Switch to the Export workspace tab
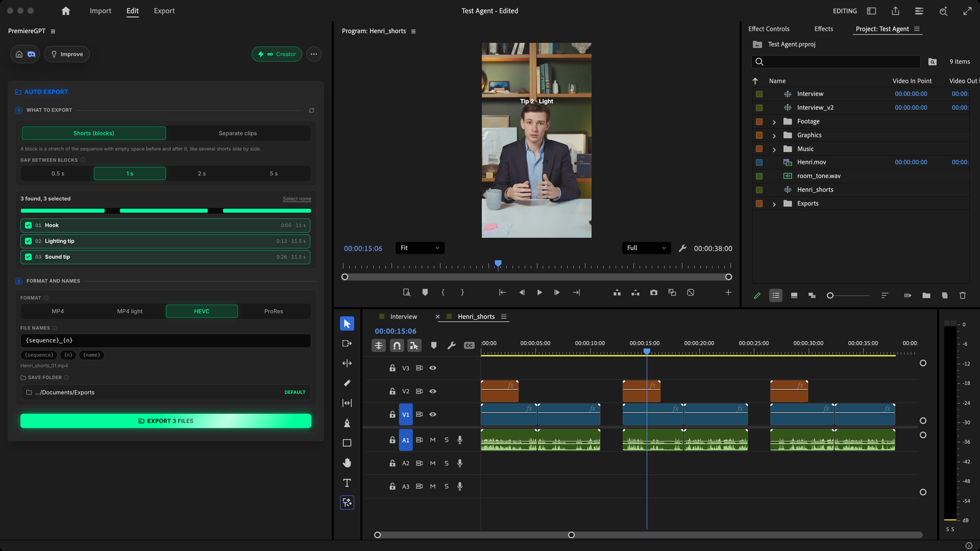 [x=164, y=11]
